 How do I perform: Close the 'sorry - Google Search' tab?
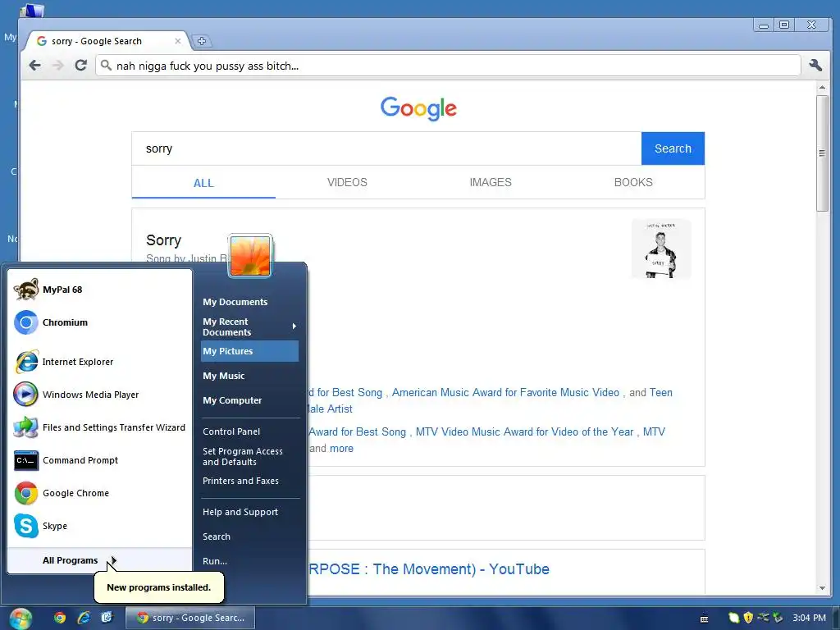pyautogui.click(x=178, y=41)
